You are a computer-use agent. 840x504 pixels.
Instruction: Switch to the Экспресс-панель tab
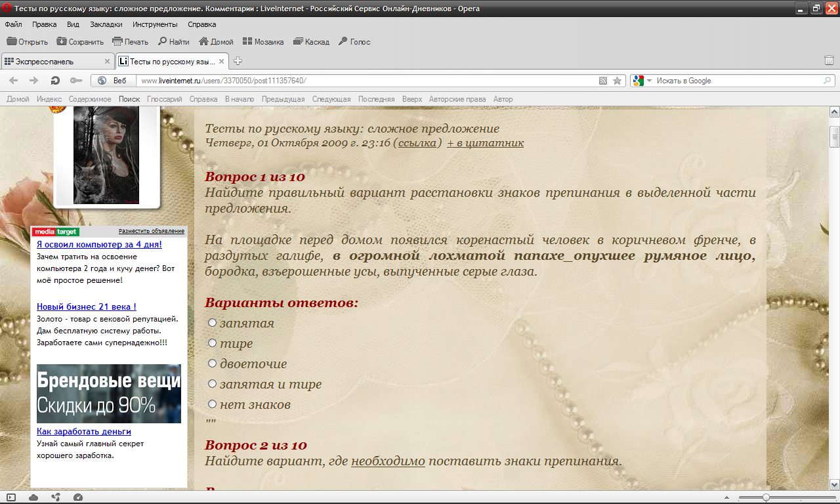[x=58, y=61]
